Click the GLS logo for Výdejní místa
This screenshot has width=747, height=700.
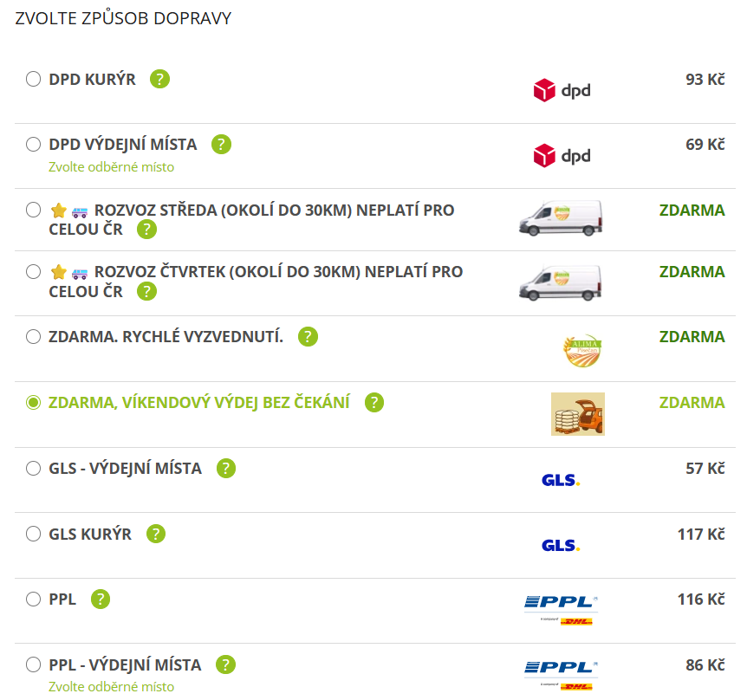560,480
